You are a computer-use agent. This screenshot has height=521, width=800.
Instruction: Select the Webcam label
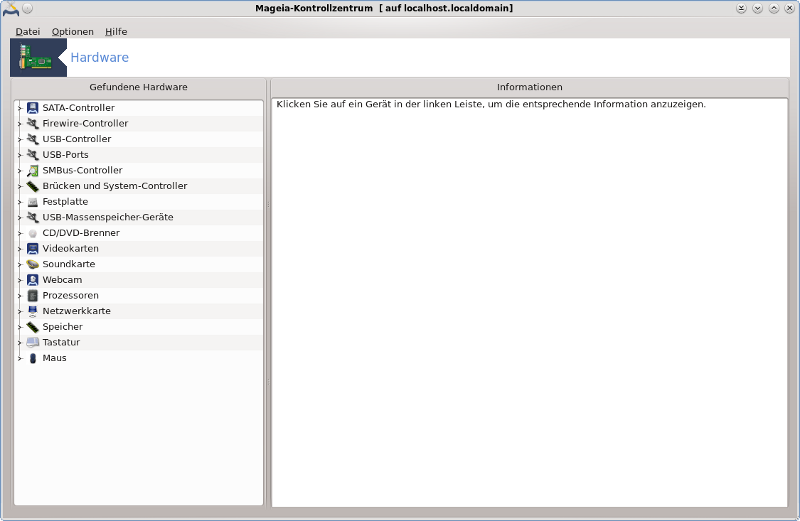pos(62,280)
